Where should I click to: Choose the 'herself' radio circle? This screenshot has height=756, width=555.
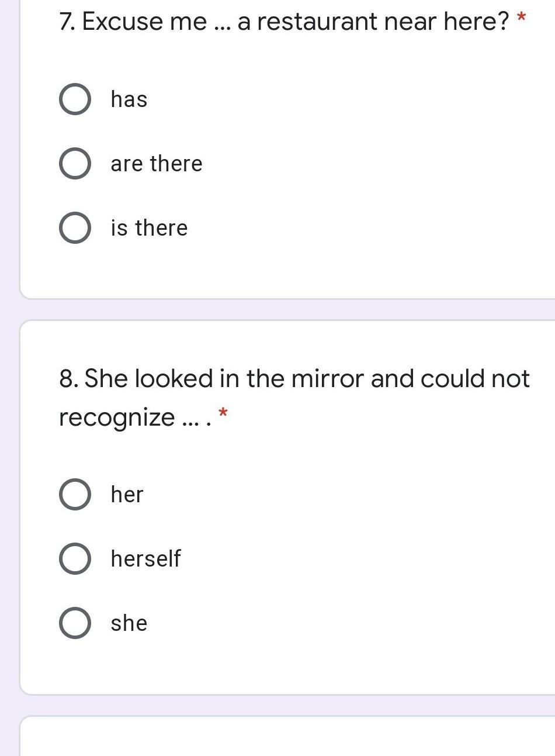[75, 559]
